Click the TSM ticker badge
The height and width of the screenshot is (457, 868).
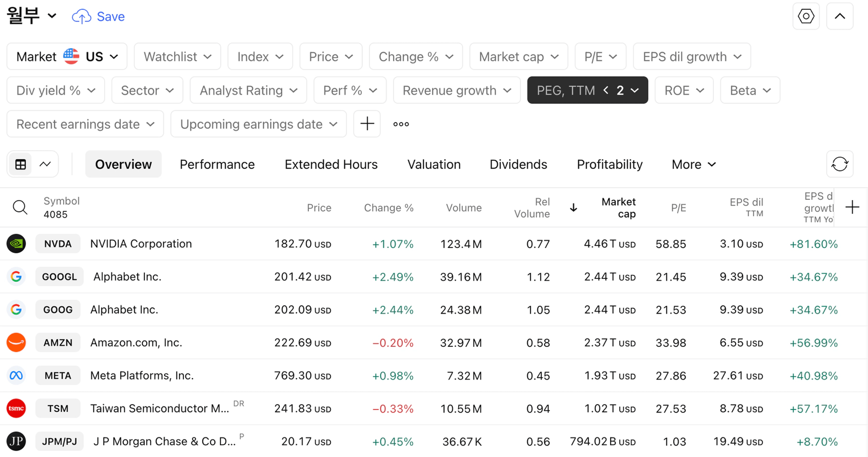click(x=58, y=408)
